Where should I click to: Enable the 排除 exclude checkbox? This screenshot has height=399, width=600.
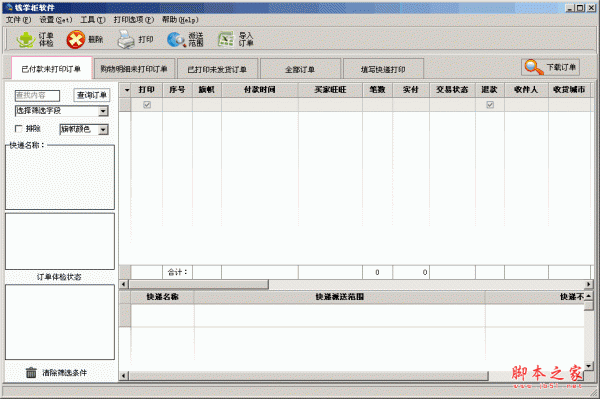click(x=18, y=129)
